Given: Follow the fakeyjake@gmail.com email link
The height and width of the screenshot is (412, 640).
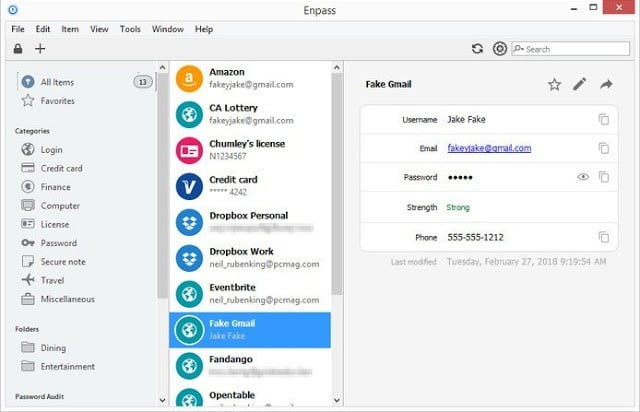Looking at the screenshot, I should [x=489, y=148].
